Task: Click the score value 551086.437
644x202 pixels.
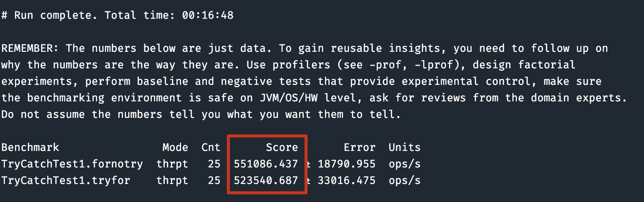Action: click(x=266, y=164)
